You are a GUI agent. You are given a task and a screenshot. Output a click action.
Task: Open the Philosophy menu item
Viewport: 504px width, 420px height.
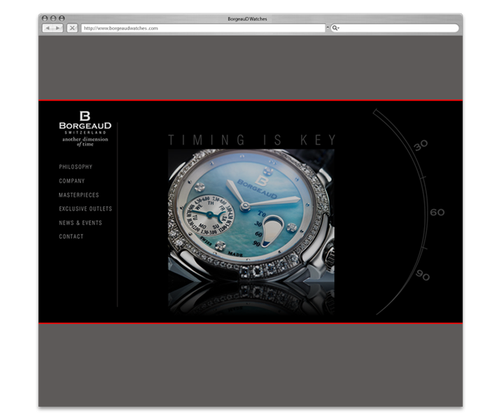pyautogui.click(x=76, y=167)
